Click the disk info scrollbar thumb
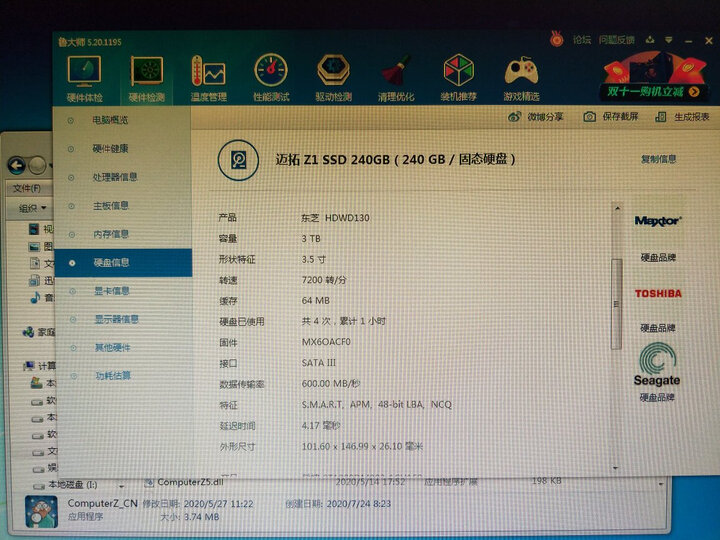720x540 pixels. tap(616, 304)
